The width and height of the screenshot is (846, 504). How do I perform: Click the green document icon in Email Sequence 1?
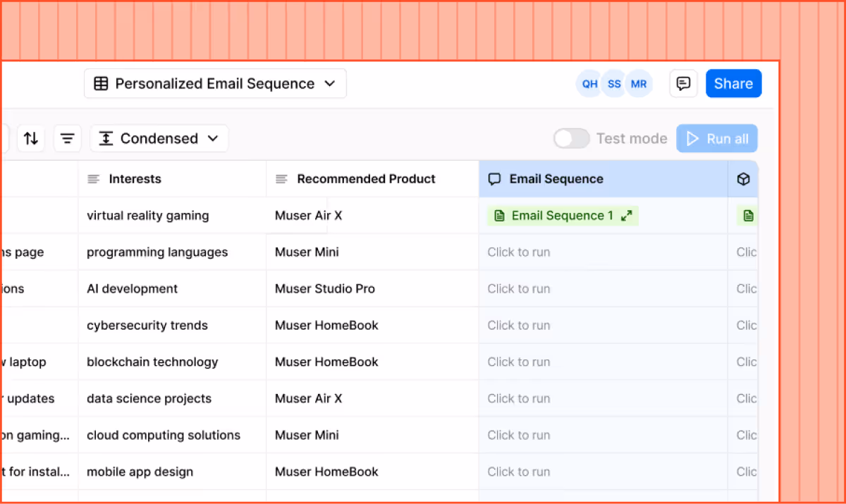coord(500,215)
